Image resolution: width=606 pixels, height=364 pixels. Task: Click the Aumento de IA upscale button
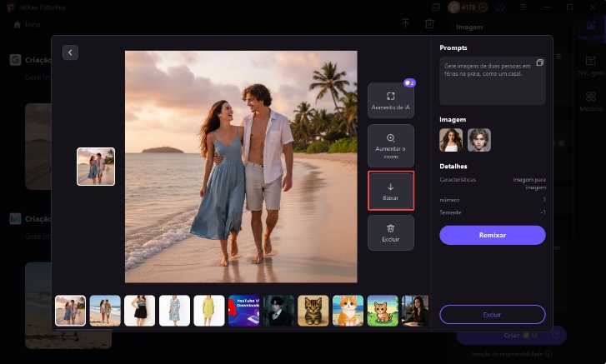[390, 100]
